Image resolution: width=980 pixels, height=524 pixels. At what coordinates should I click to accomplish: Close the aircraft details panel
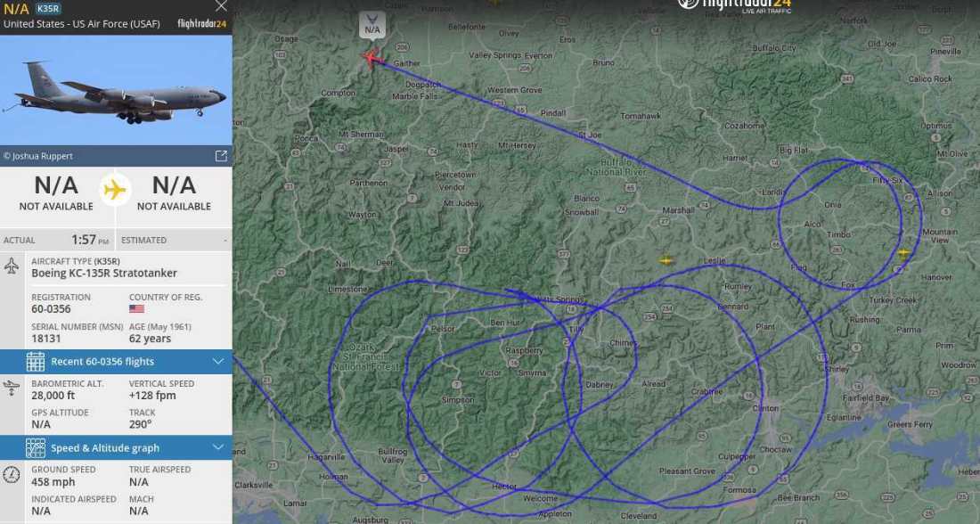pos(221,6)
